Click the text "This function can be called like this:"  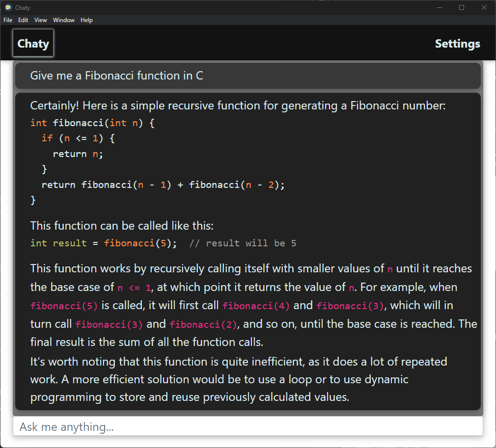pos(122,226)
